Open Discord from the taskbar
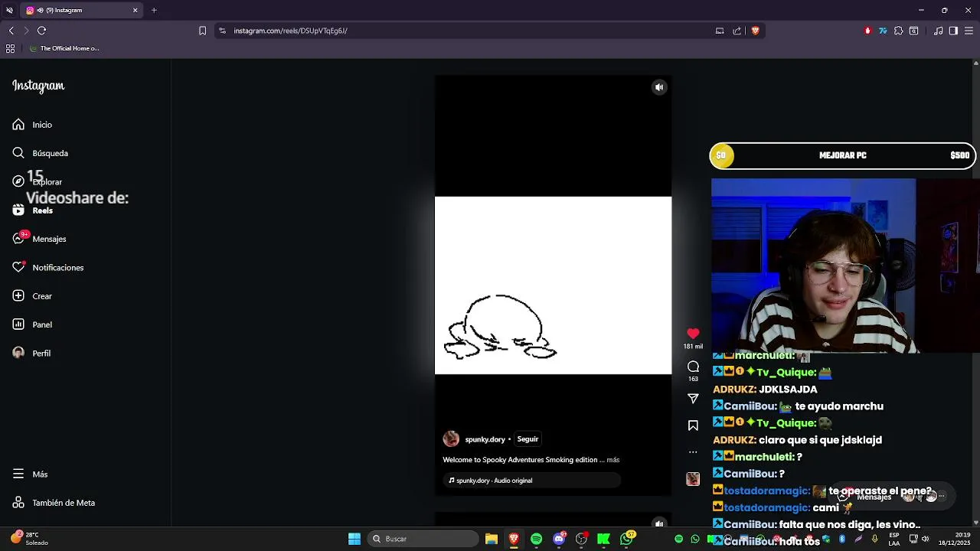Viewport: 980px width, 551px height. [x=559, y=539]
